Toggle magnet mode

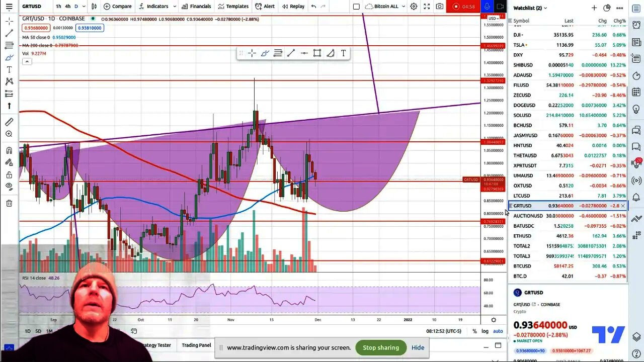point(9,150)
